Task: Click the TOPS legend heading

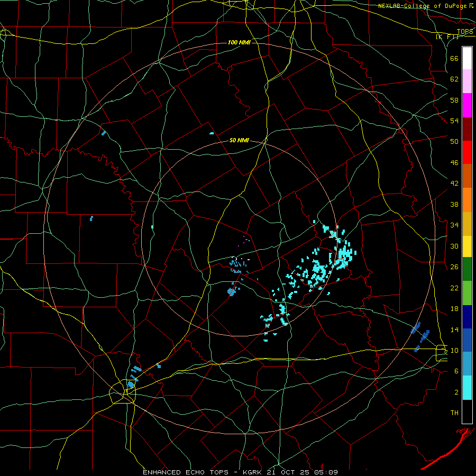Action: (x=465, y=32)
